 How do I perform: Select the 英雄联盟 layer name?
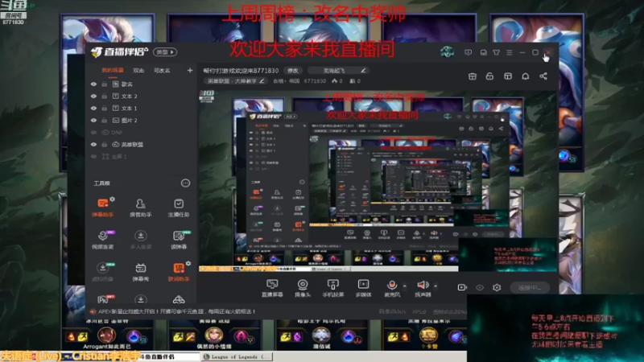[132, 145]
